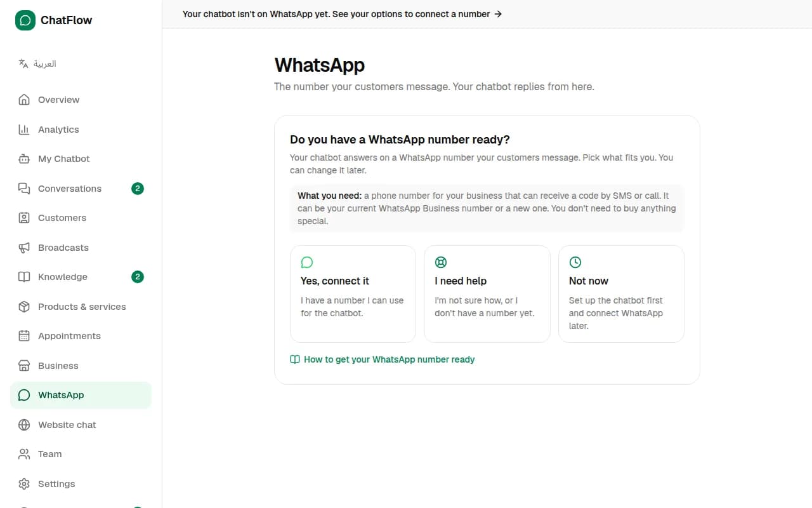Viewport: 812px width, 508px height.
Task: Open the Website chat label
Action: tap(67, 425)
